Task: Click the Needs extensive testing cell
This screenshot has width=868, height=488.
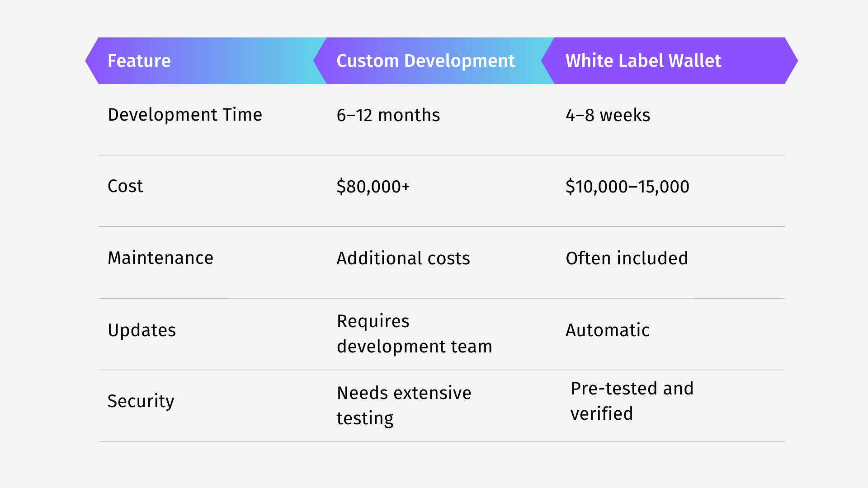Action: (404, 405)
